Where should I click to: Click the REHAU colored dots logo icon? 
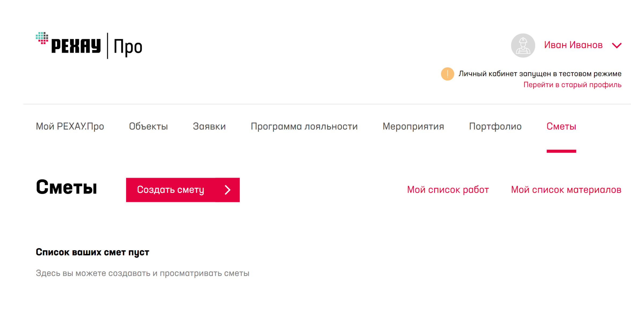coord(42,38)
